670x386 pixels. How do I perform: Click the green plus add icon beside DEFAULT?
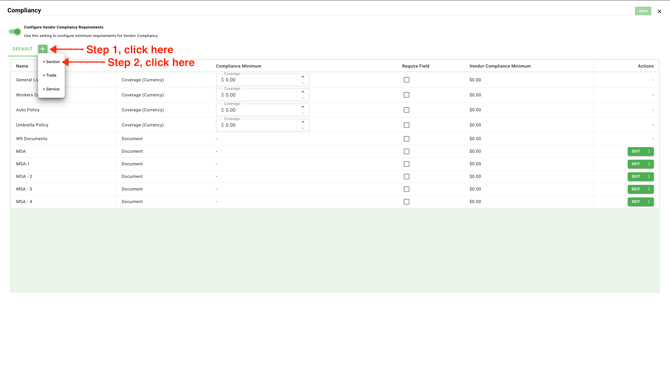tap(43, 49)
